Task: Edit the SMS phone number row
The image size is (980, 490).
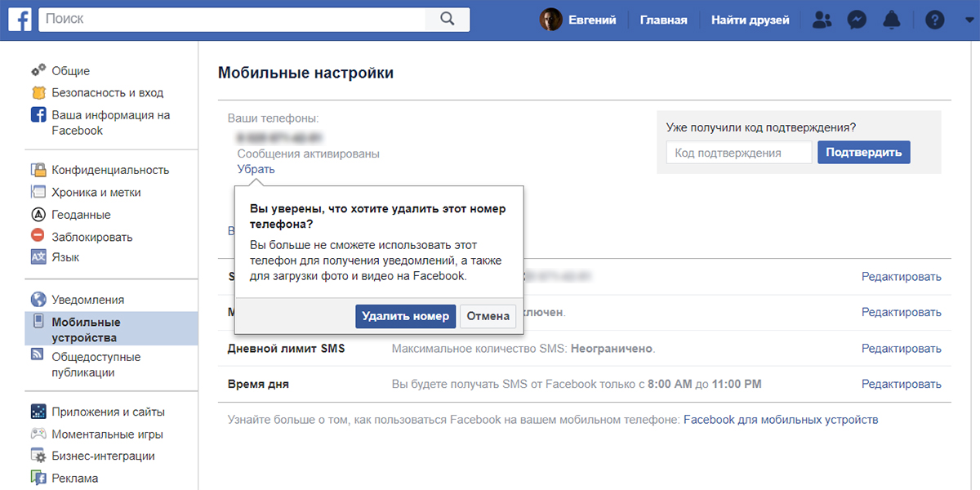Action: (902, 277)
